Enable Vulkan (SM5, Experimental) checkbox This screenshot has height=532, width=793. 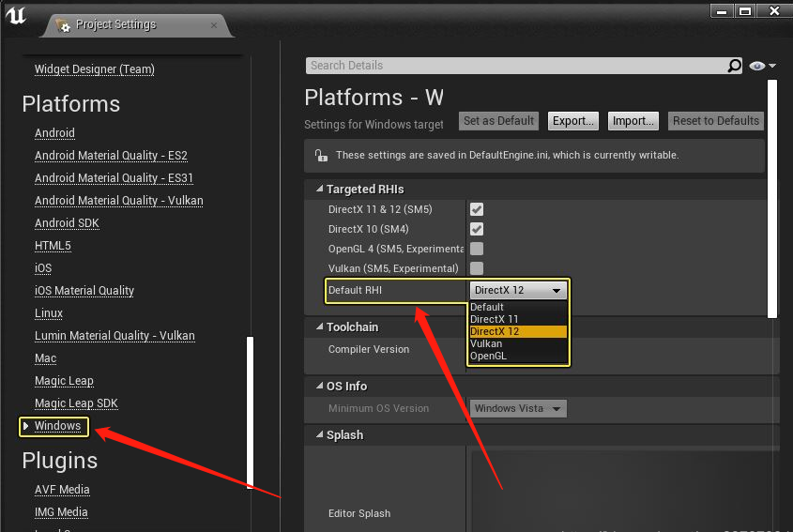[477, 268]
